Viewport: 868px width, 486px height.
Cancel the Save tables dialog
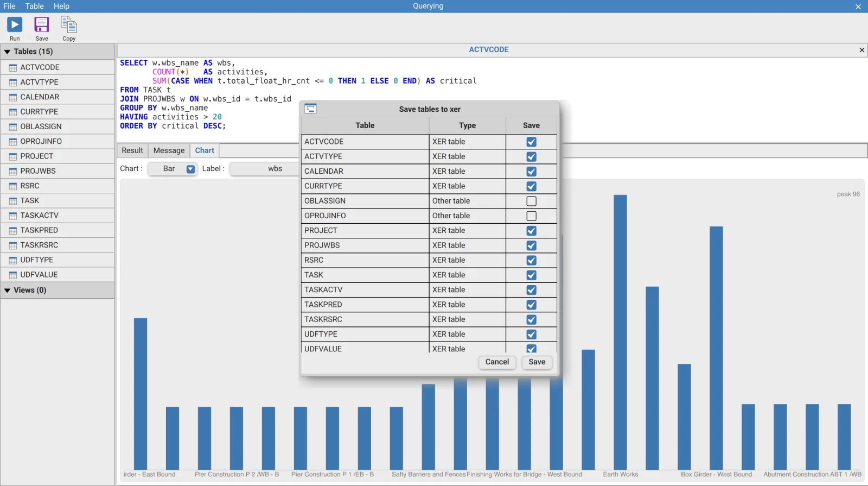[x=497, y=362]
